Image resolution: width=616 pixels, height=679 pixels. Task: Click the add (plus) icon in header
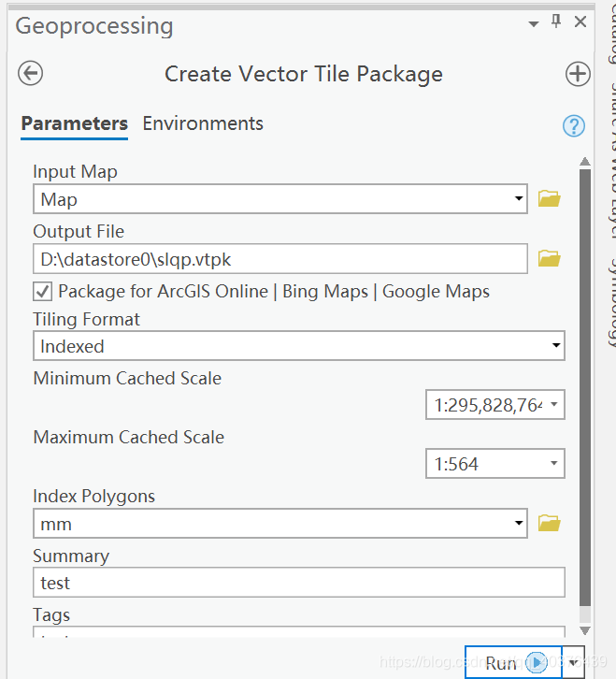pos(578,74)
